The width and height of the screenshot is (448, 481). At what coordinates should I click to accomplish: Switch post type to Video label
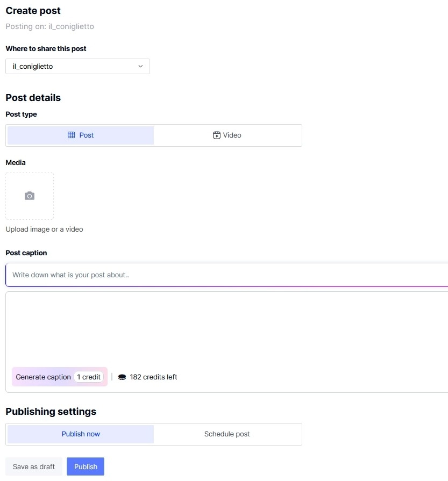pos(232,135)
